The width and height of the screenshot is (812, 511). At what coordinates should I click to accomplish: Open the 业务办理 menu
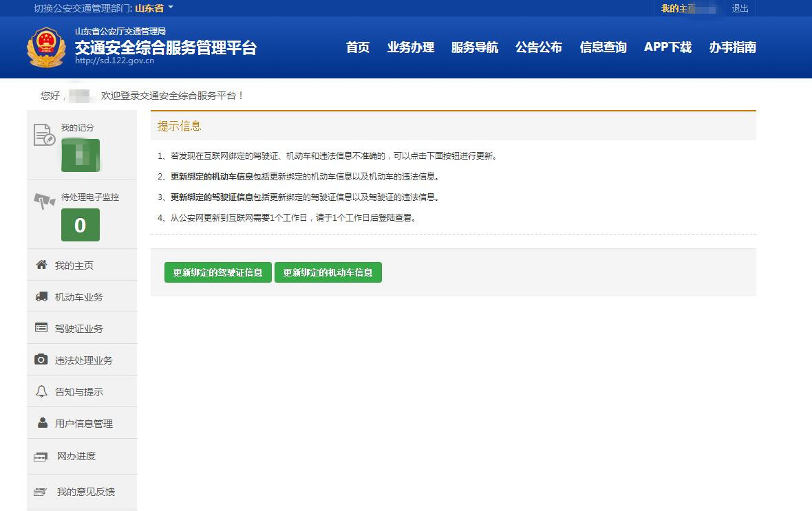coord(411,47)
